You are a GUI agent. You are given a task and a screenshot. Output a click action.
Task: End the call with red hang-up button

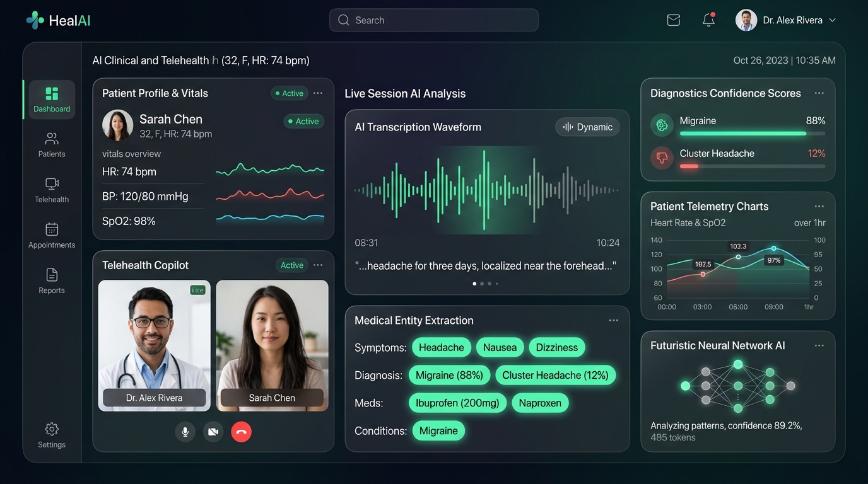[241, 432]
